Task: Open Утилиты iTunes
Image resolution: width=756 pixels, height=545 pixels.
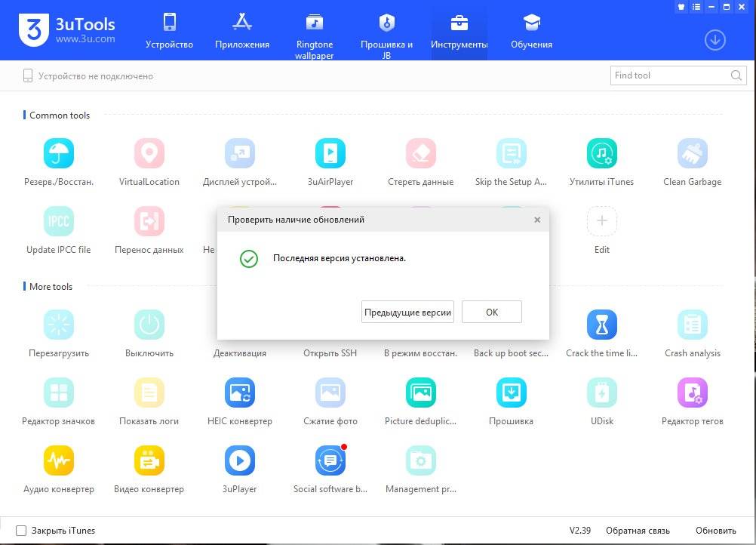Action: pos(602,153)
